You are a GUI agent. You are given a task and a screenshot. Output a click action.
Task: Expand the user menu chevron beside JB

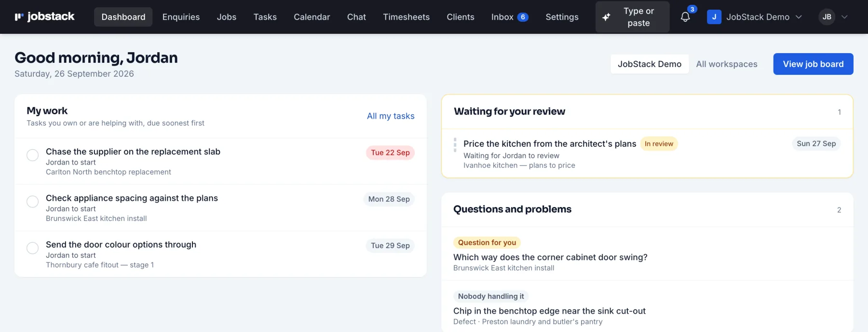pyautogui.click(x=844, y=17)
